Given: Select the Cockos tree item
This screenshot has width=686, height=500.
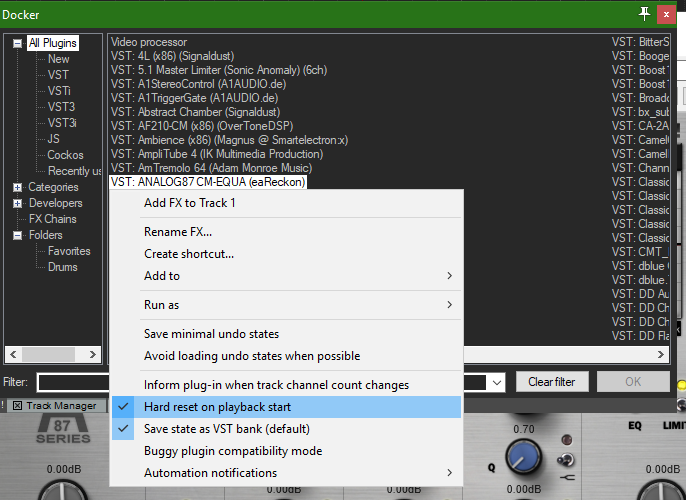Looking at the screenshot, I should (65, 155).
